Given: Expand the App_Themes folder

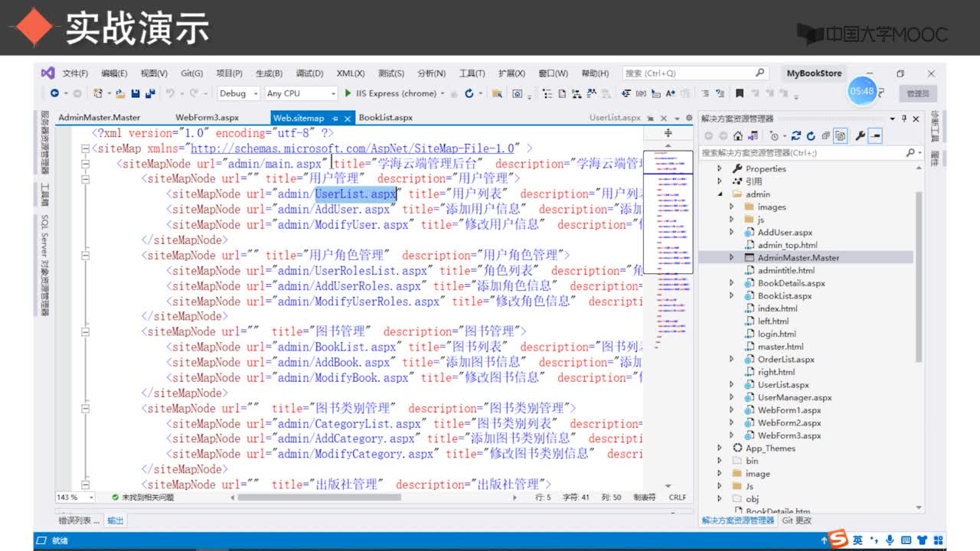Looking at the screenshot, I should (x=720, y=448).
